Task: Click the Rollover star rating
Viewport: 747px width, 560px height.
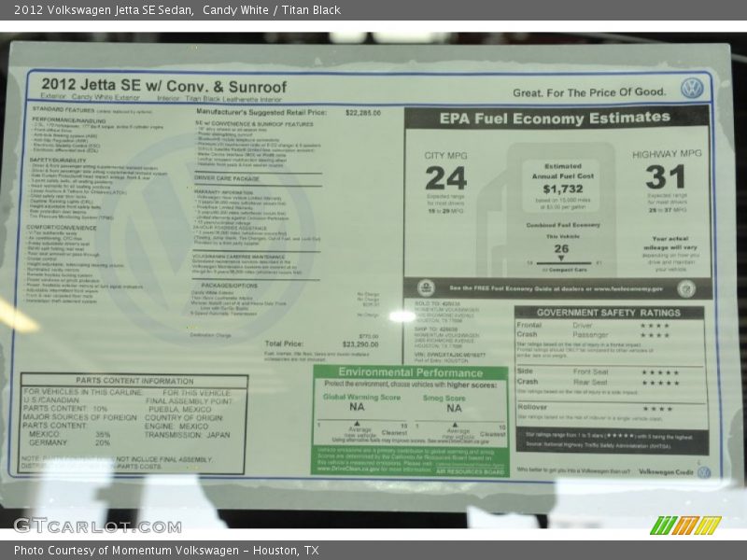Action: (657, 409)
